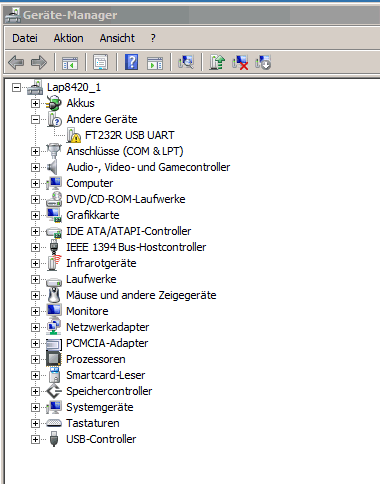Open the ? help menu

point(153,38)
